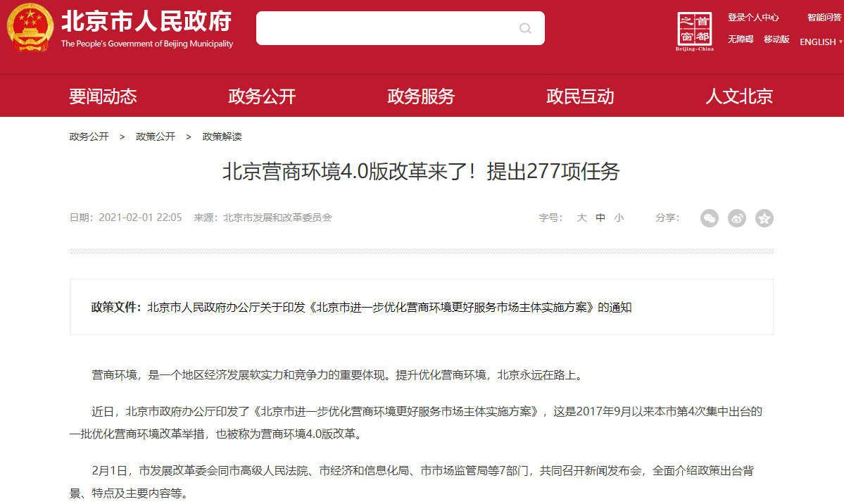Click the search magnifier icon
The image size is (844, 504).
[x=525, y=28]
